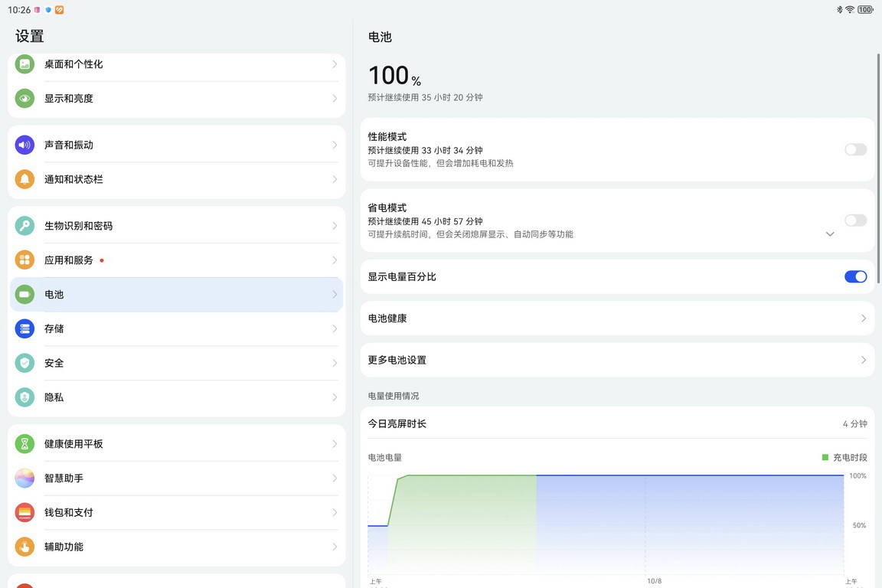Click the orange hand icon for 辅助功能

24,547
